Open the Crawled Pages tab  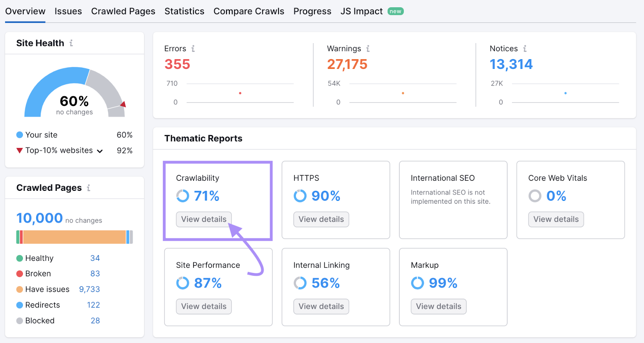pos(123,11)
